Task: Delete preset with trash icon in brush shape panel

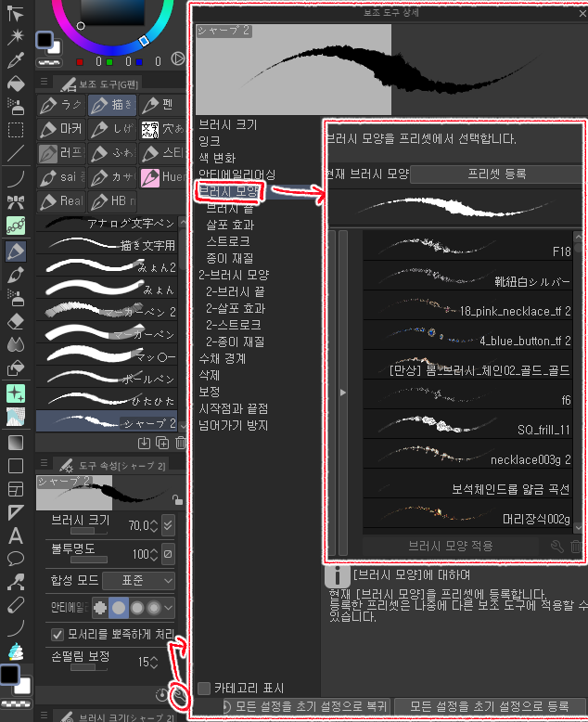Action: [576, 547]
